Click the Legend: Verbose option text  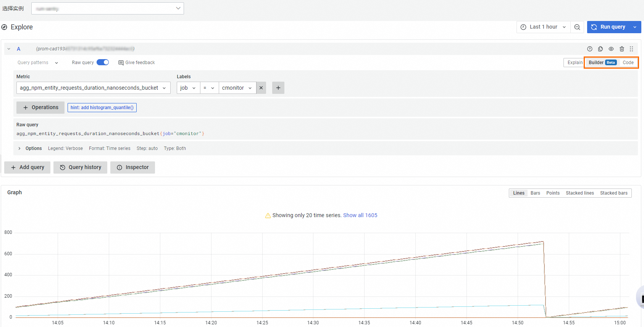point(65,148)
